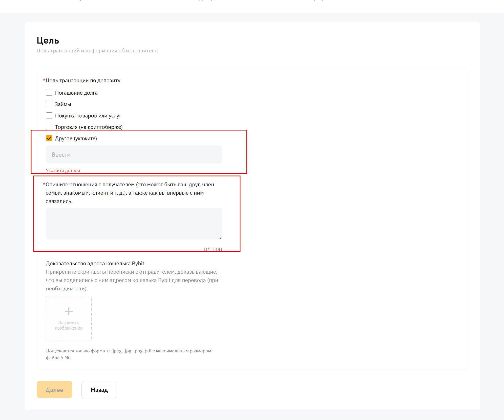
Task: Click the Займы label text
Action: (x=63, y=104)
